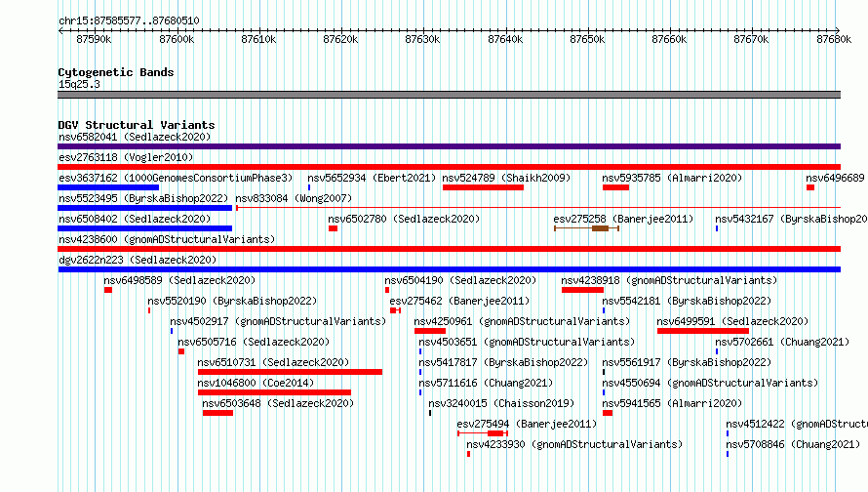This screenshot has width=868, height=492.
Task: Click the nsv5941565 (Almarri2020) label
Action: [x=672, y=403]
